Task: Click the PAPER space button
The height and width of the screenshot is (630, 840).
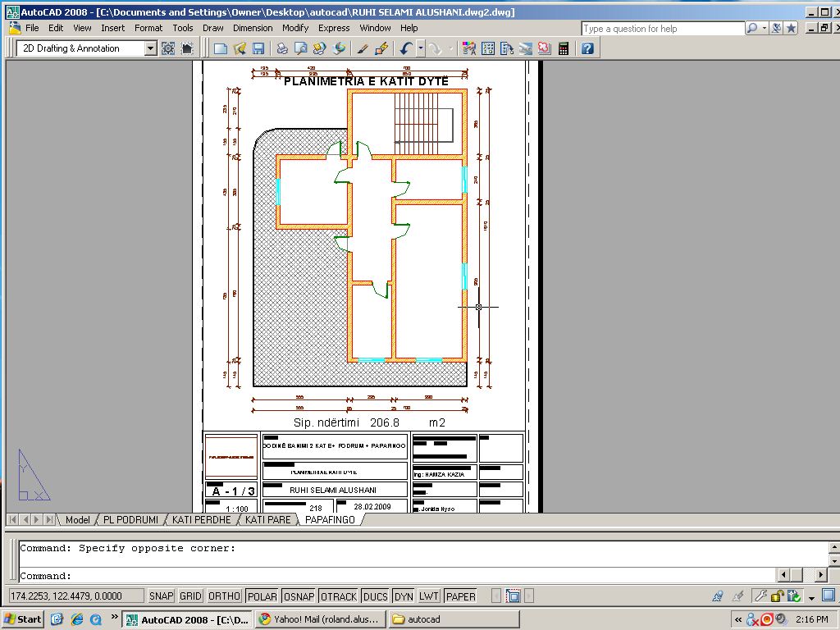Action: point(460,596)
